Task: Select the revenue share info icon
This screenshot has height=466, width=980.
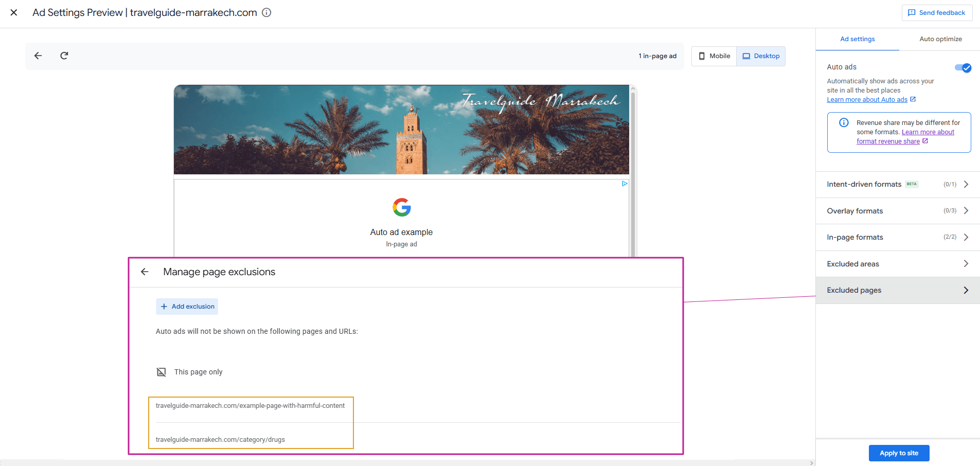Action: click(844, 122)
